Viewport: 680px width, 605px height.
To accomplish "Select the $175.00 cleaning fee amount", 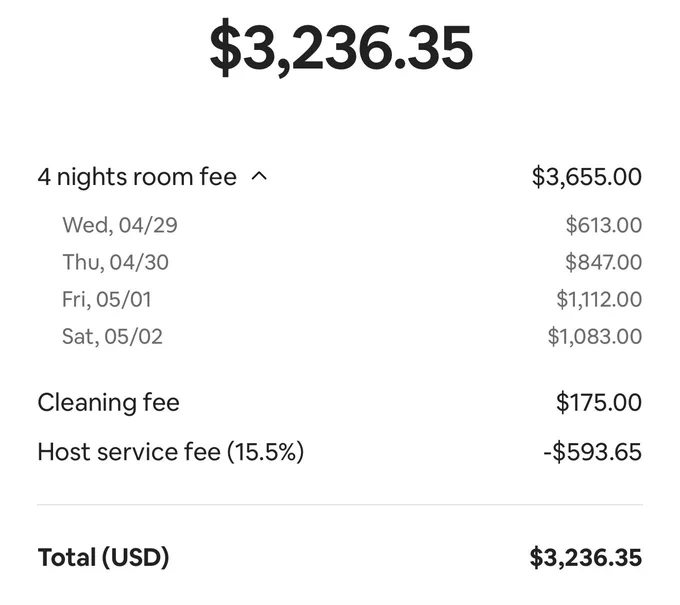I will [x=599, y=402].
